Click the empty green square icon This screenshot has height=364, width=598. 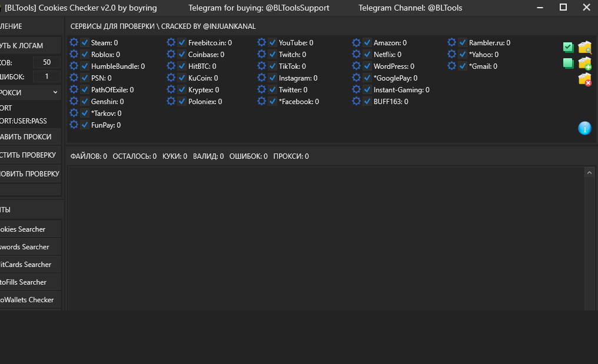(568, 64)
